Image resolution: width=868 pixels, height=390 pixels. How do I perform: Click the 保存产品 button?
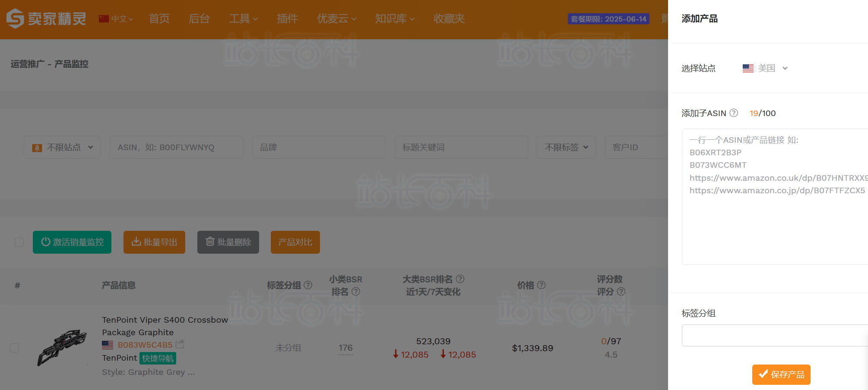[781, 374]
